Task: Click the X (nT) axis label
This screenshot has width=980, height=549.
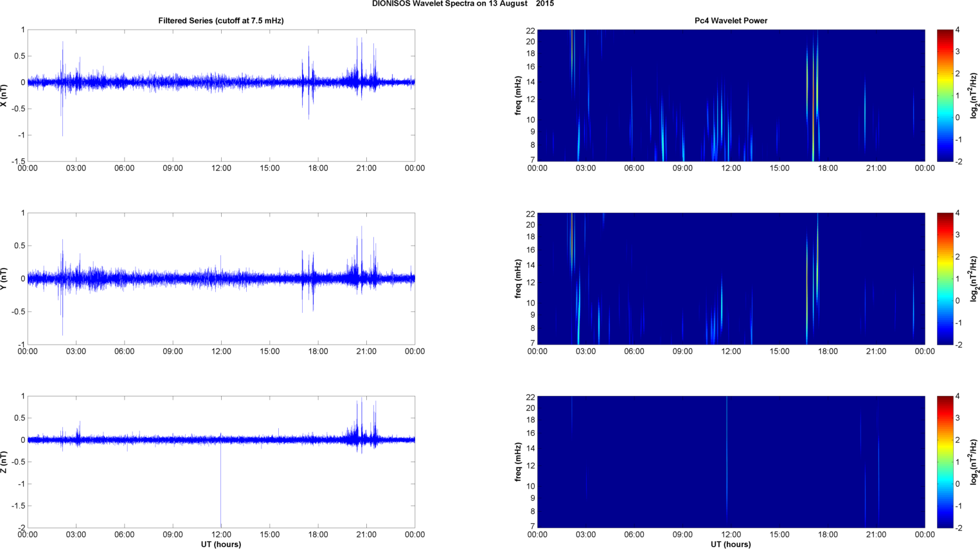Action: pyautogui.click(x=4, y=95)
